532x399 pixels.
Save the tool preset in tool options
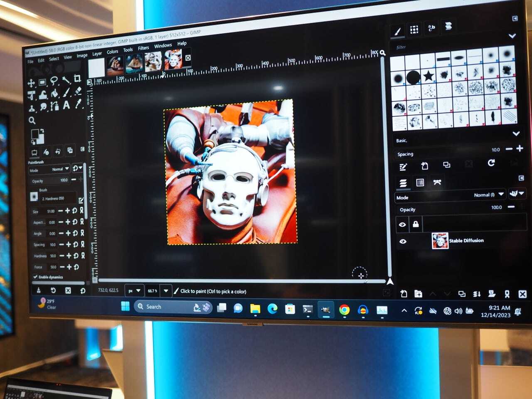click(x=39, y=290)
